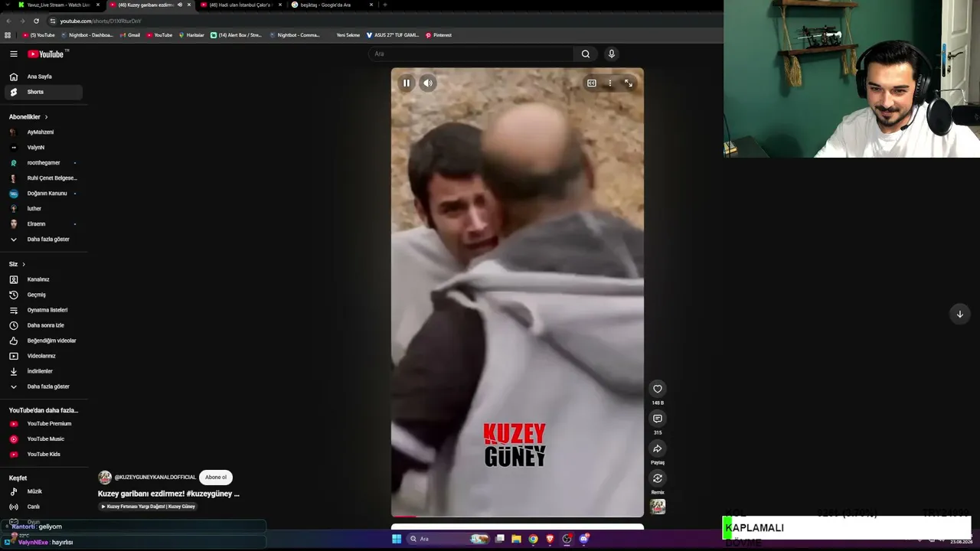Screen dimensions: 980x551
Task: Open the ValynN subscription channel
Action: click(44, 147)
